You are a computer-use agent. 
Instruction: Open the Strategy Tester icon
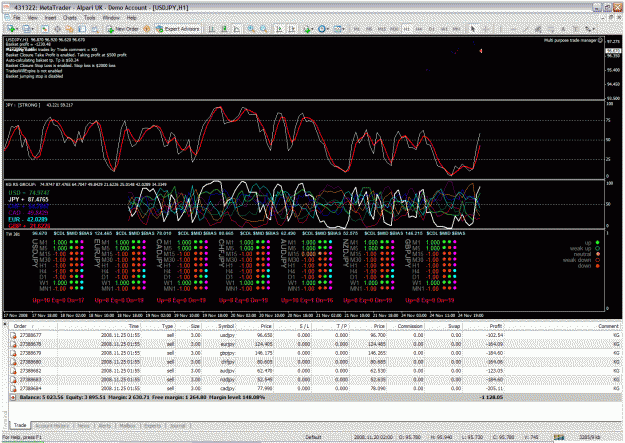click(x=95, y=29)
